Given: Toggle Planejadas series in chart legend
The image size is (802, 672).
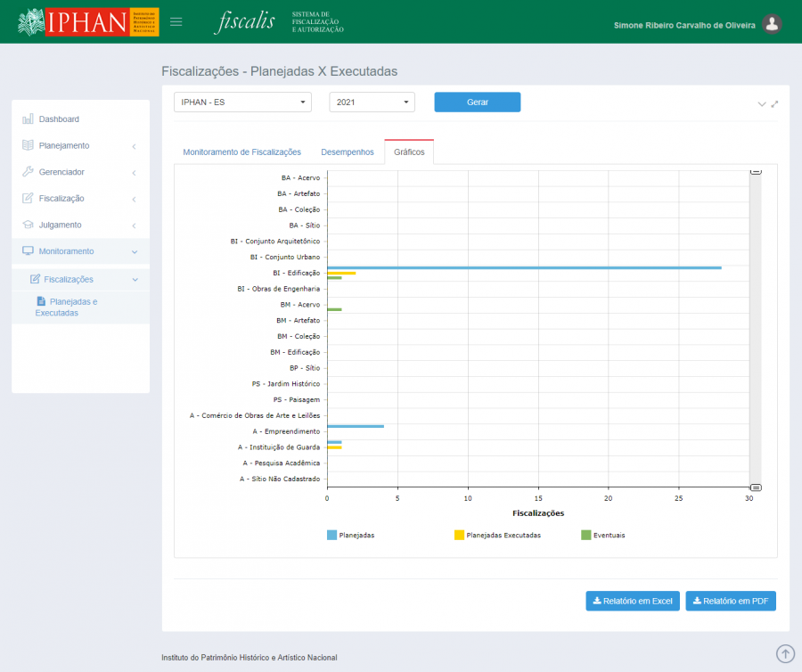Looking at the screenshot, I should (351, 535).
